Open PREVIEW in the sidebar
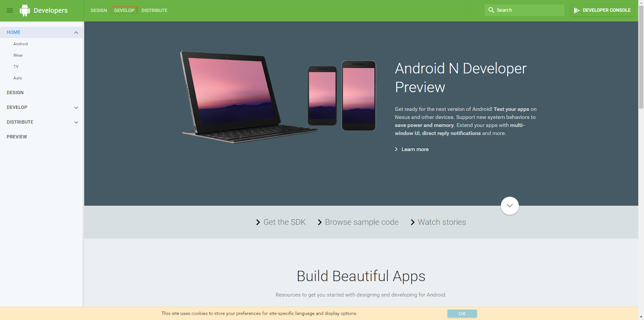This screenshot has height=320, width=644. [x=17, y=137]
